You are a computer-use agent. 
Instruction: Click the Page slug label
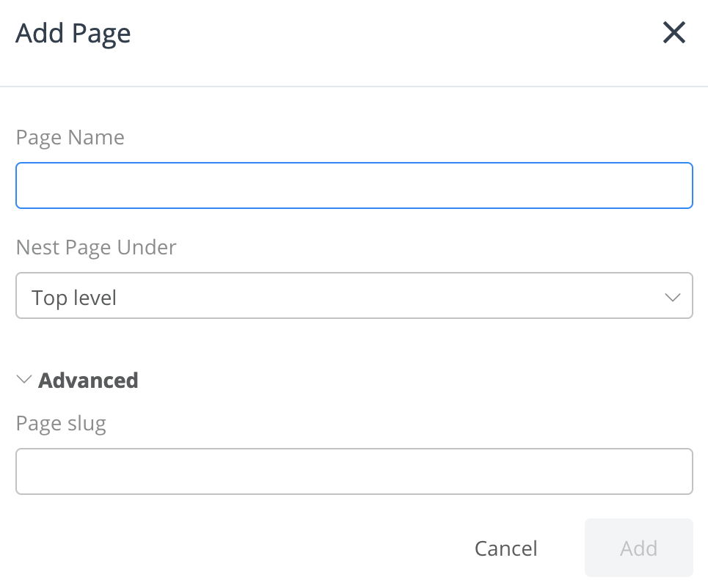pos(61,425)
